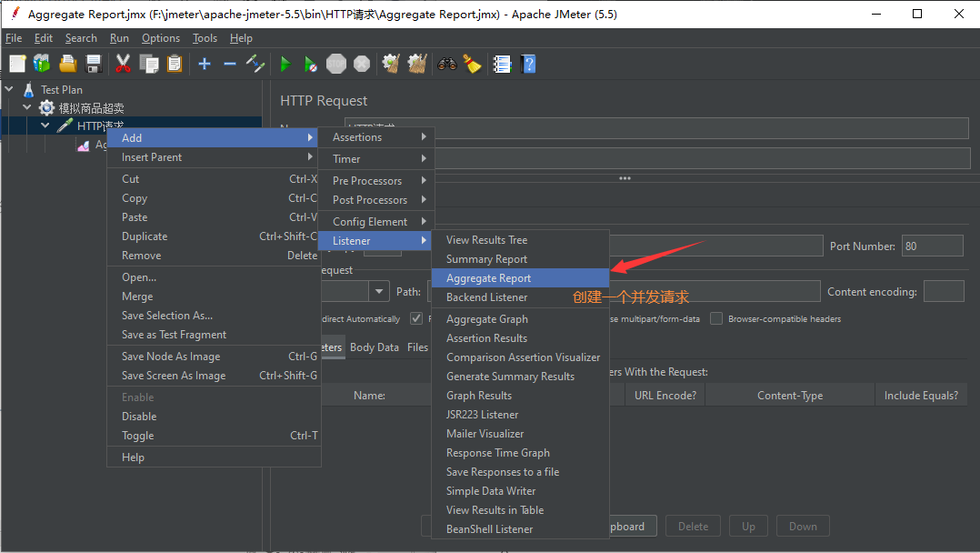Image resolution: width=980 pixels, height=553 pixels.
Task: Open the Options menu
Action: 161,38
